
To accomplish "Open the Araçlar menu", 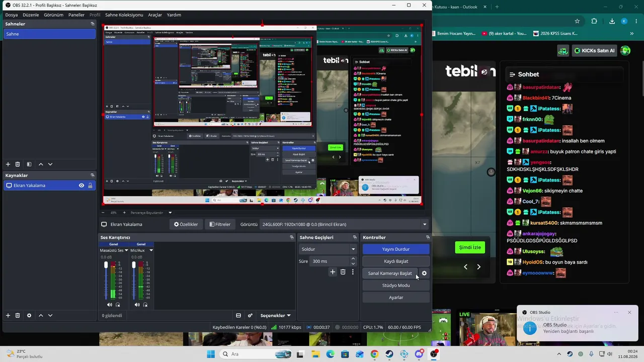I will 155,15.
